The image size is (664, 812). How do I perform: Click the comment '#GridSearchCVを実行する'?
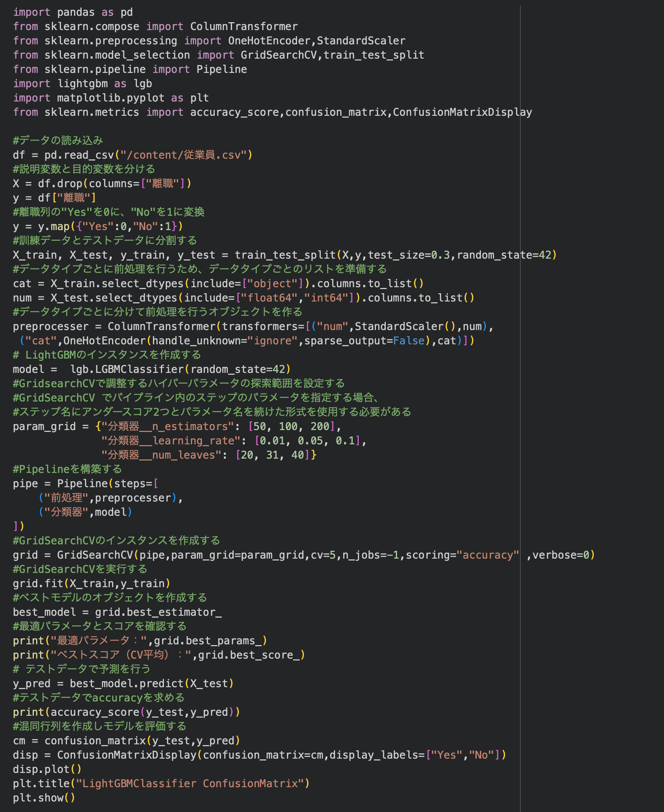click(x=80, y=569)
